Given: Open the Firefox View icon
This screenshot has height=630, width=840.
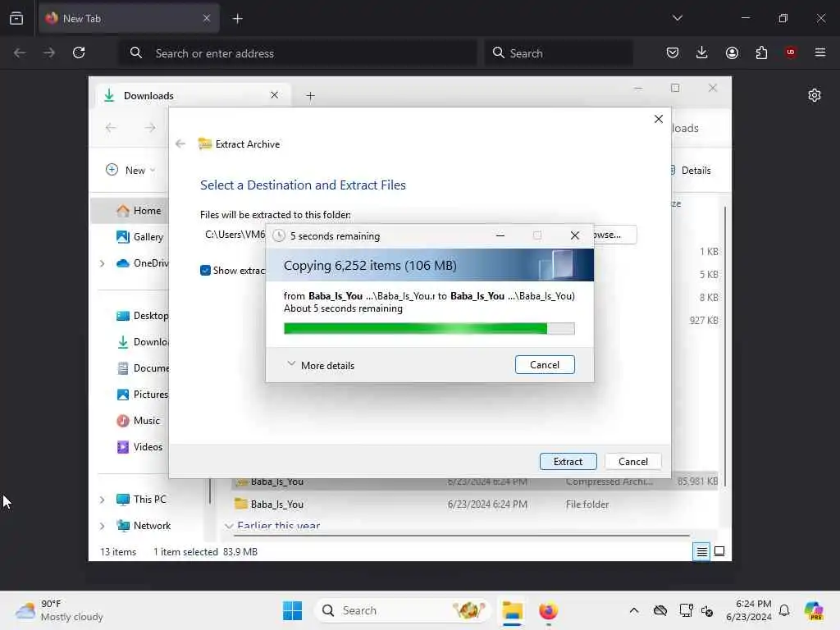Looking at the screenshot, I should [x=16, y=18].
